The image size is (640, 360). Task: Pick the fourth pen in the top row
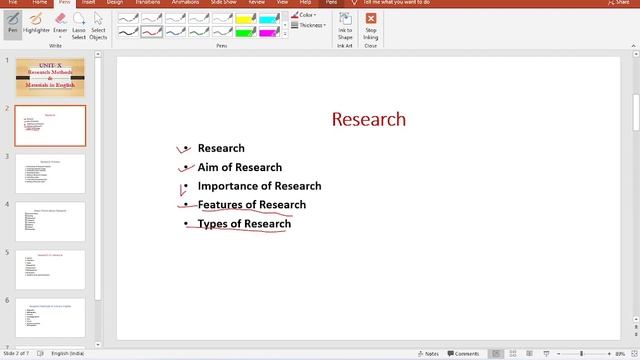[199, 18]
